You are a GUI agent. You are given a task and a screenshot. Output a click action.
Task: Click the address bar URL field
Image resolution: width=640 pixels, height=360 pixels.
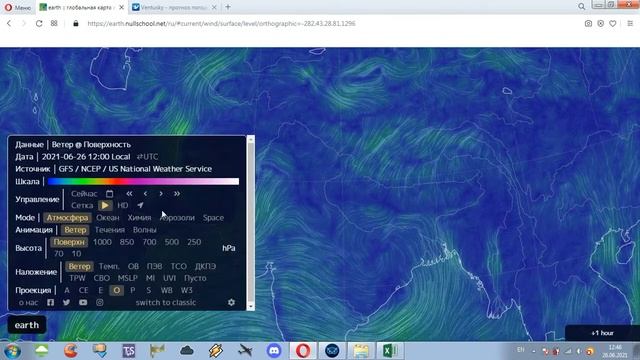click(x=221, y=24)
